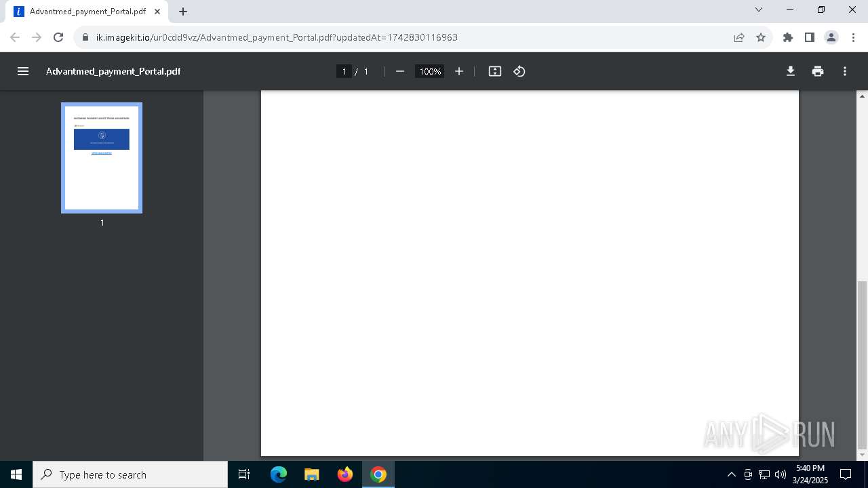Screen dimensions: 868x488
Task: Launch Microsoft Edge from the taskbar
Action: (279, 474)
